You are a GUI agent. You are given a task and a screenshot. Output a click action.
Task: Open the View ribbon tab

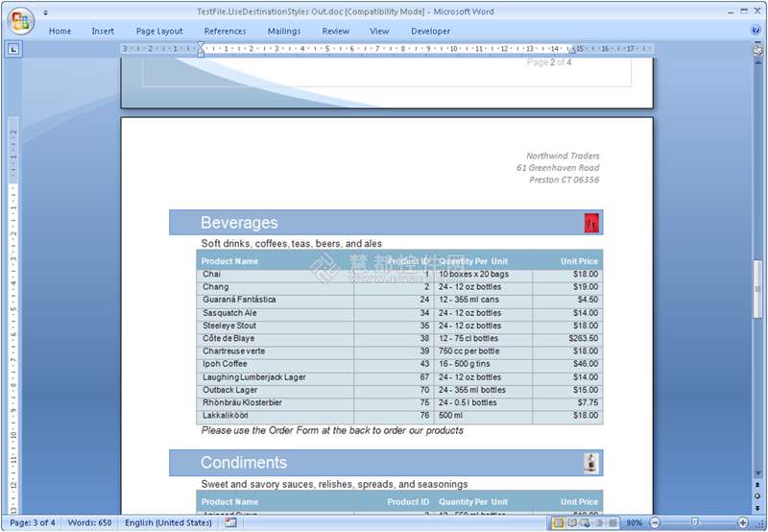379,31
